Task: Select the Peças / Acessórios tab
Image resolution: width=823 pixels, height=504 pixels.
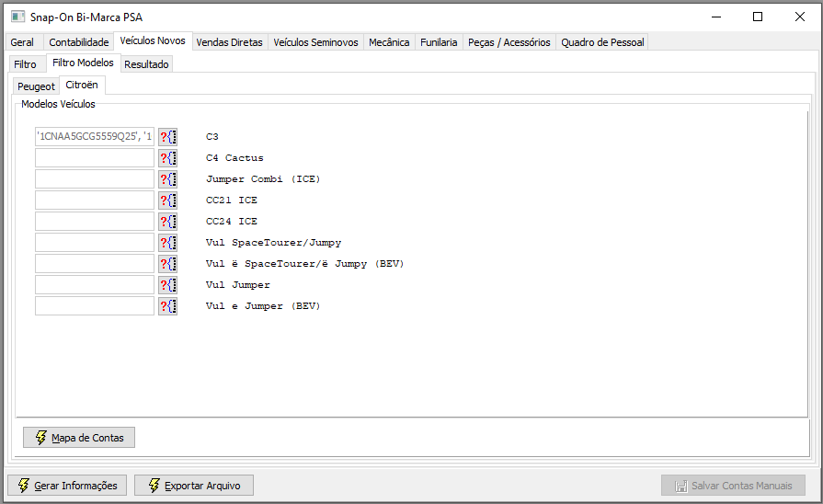Action: 509,42
